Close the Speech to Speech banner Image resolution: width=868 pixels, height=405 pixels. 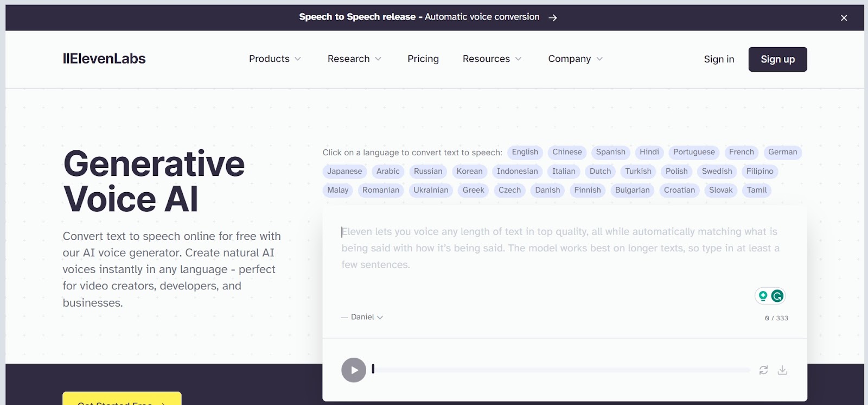(844, 18)
